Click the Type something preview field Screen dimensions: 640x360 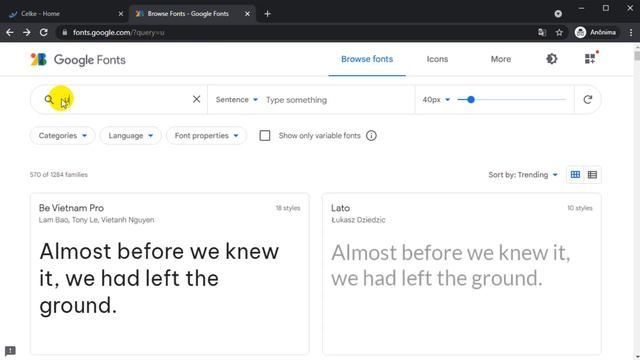[x=338, y=100]
